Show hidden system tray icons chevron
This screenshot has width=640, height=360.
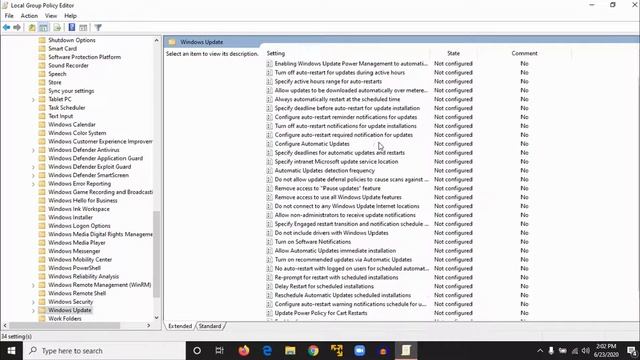540,351
